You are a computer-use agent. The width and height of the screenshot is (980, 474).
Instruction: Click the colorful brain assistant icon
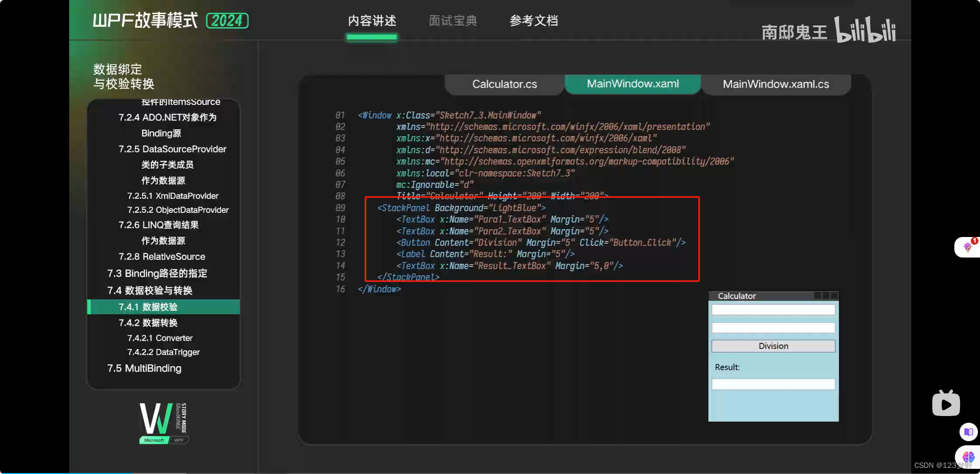click(968, 457)
